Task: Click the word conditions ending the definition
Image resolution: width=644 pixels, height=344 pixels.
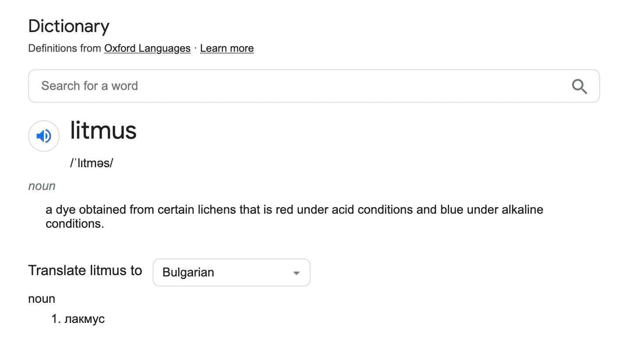Action: [x=75, y=224]
